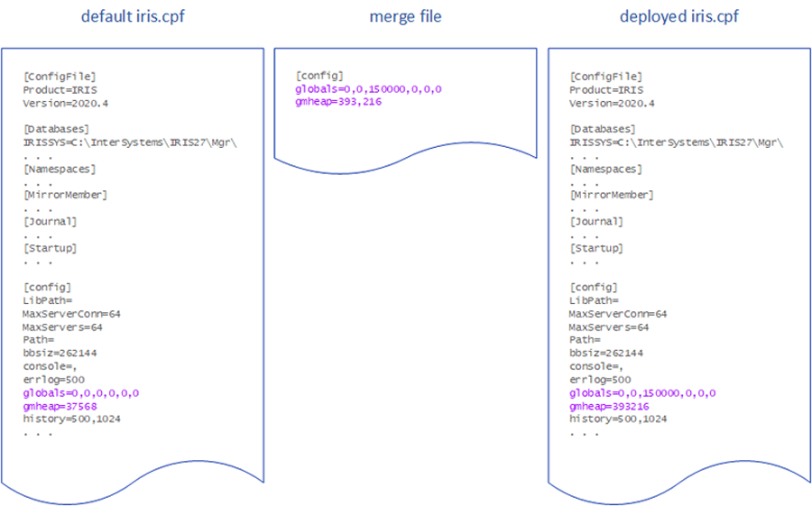Select bbsiz=262144 in deployed iris.cpf

[606, 354]
